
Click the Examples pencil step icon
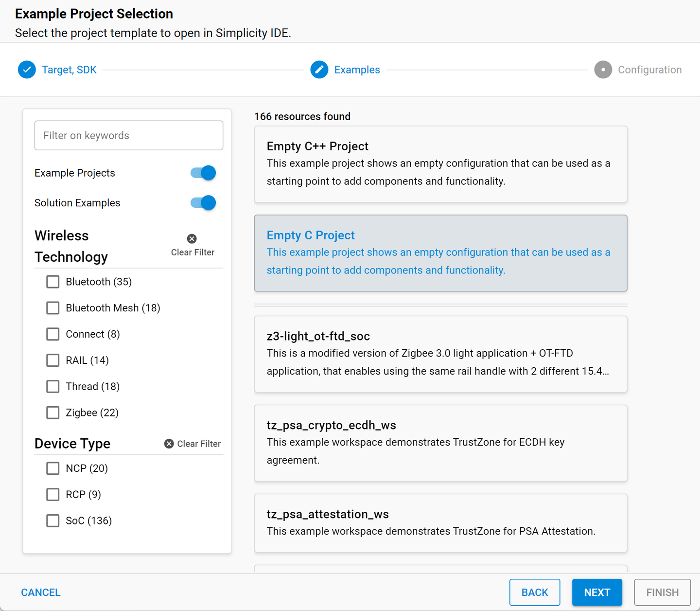(319, 70)
